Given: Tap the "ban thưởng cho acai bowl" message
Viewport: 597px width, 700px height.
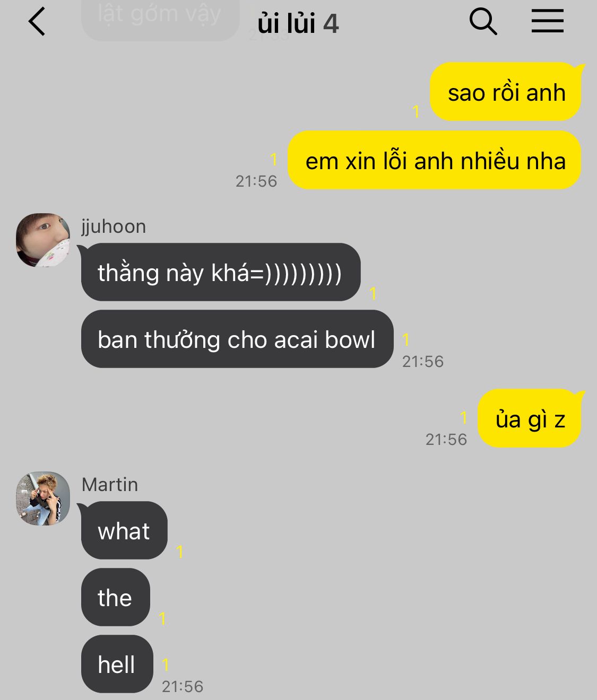Looking at the screenshot, I should click(237, 339).
